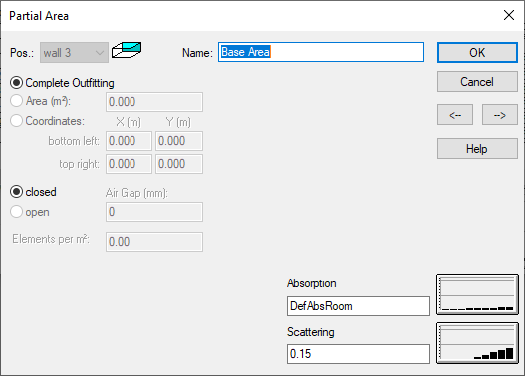
Task: Open the scattering spectrum graph thumbnail
Action: click(x=477, y=343)
